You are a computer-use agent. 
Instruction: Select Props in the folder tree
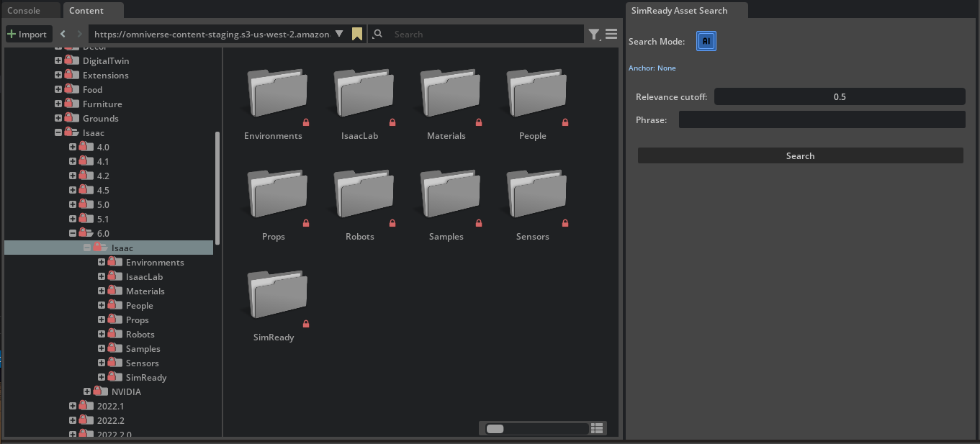pos(138,320)
